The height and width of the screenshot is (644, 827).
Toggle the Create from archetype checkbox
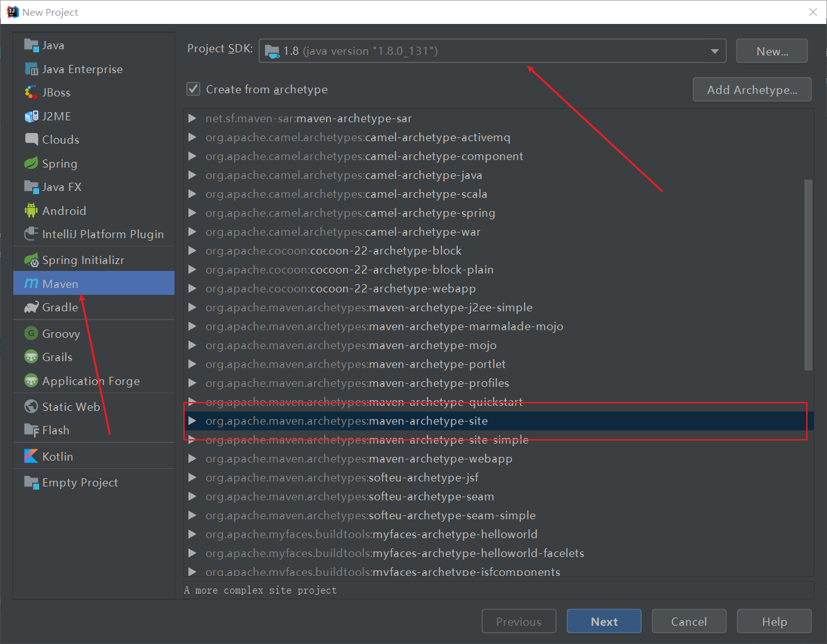point(194,89)
